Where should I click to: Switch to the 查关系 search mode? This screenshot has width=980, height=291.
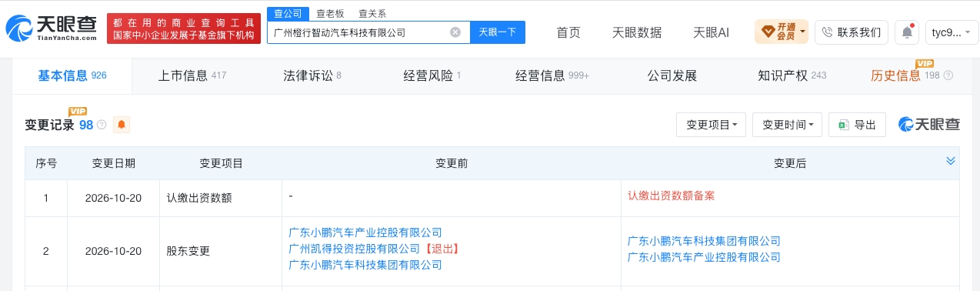(372, 13)
